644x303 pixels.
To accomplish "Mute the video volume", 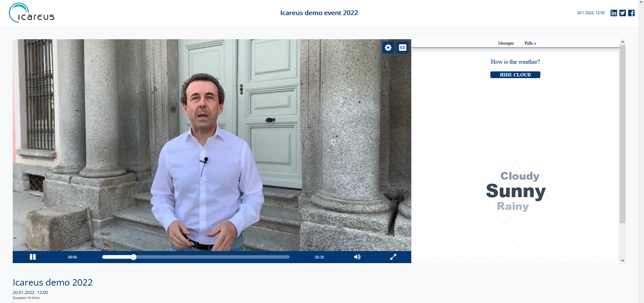I will (x=357, y=257).
